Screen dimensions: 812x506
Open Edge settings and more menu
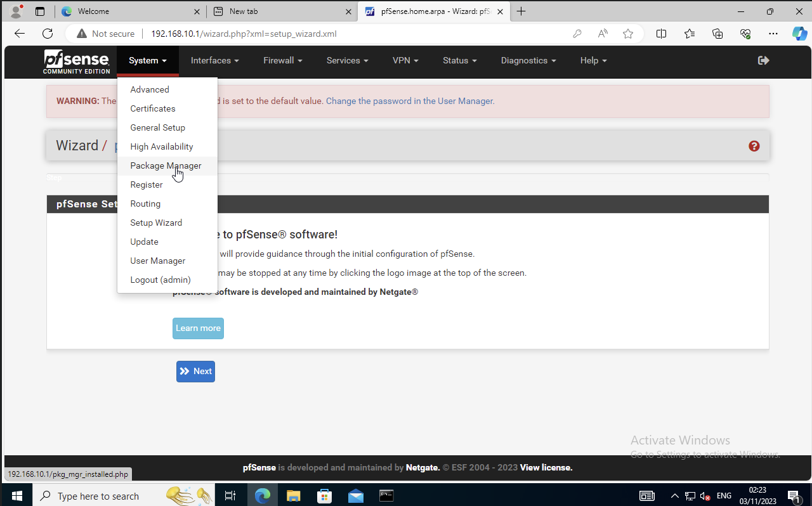pos(773,34)
